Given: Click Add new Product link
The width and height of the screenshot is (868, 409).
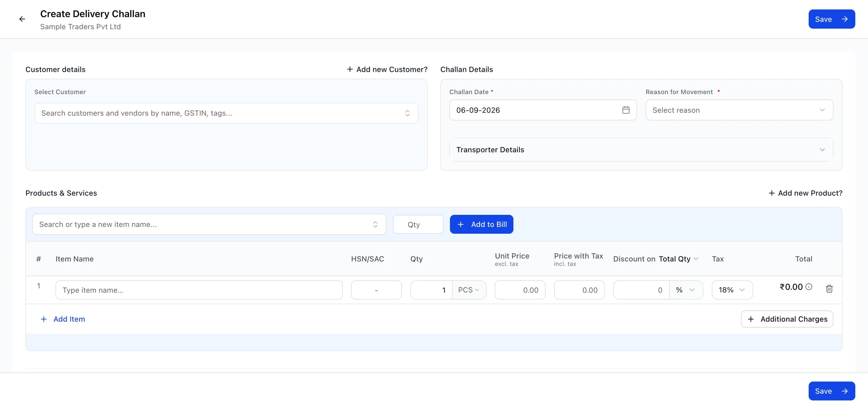Looking at the screenshot, I should pos(805,193).
